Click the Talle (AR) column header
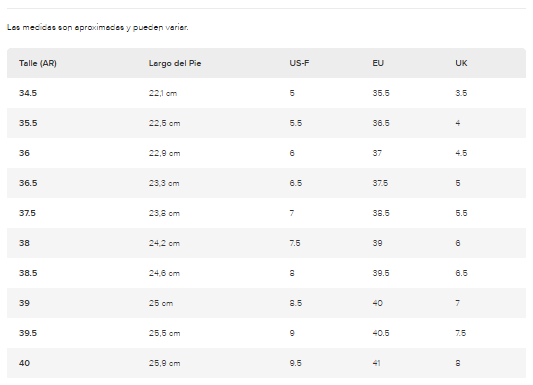533x385 pixels. coord(38,64)
